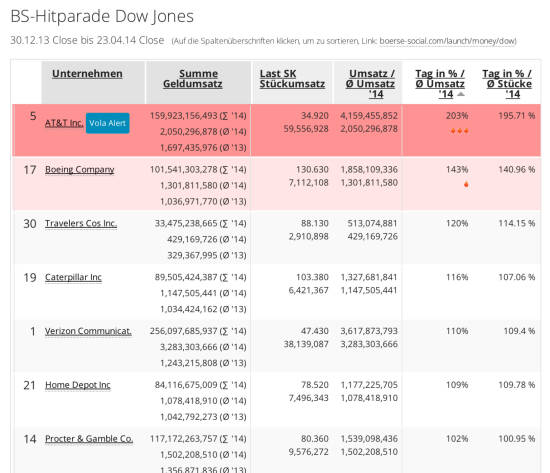
Task: Click the 203% value in the AT&T row
Action: 457,116
